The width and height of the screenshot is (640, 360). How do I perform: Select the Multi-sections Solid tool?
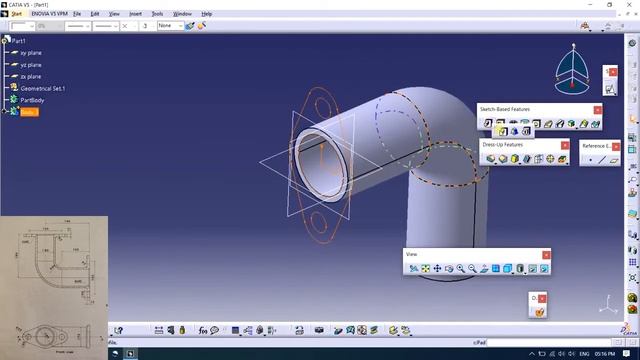pos(584,123)
